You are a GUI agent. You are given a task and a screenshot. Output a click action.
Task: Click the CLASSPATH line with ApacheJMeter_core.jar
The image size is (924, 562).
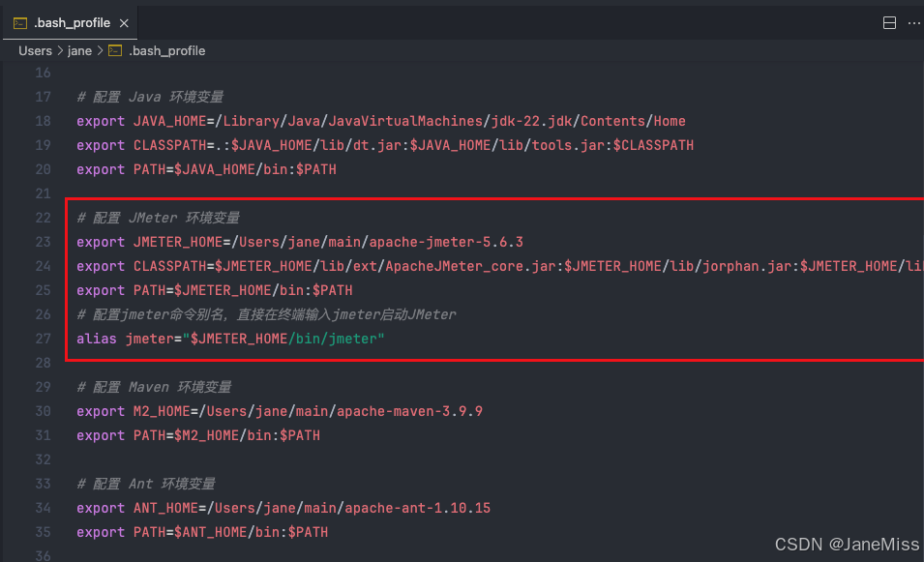499,266
